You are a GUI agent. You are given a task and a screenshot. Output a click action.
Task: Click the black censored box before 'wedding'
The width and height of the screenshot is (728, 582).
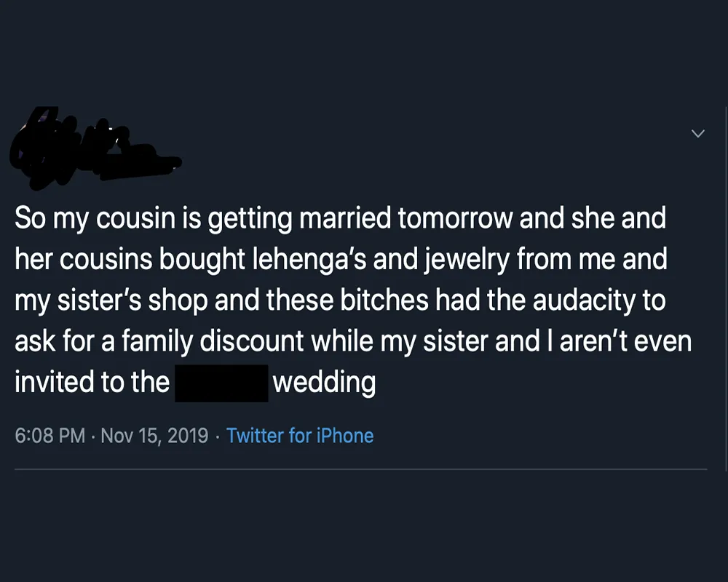(221, 383)
